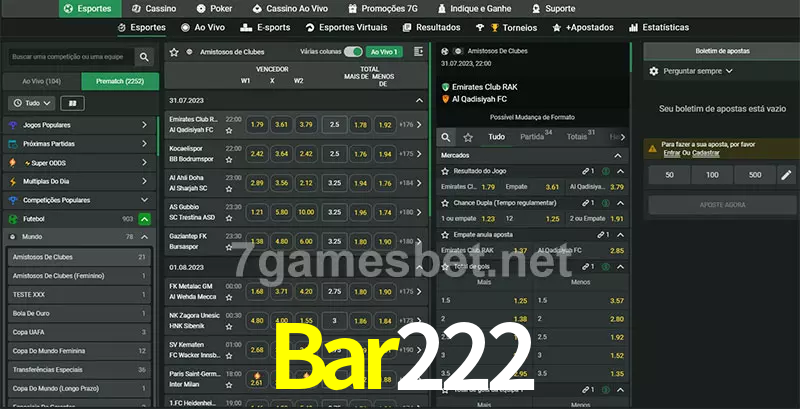Switch to the Ao Vivo (104) tab
The width and height of the screenshot is (800, 409).
click(x=42, y=81)
